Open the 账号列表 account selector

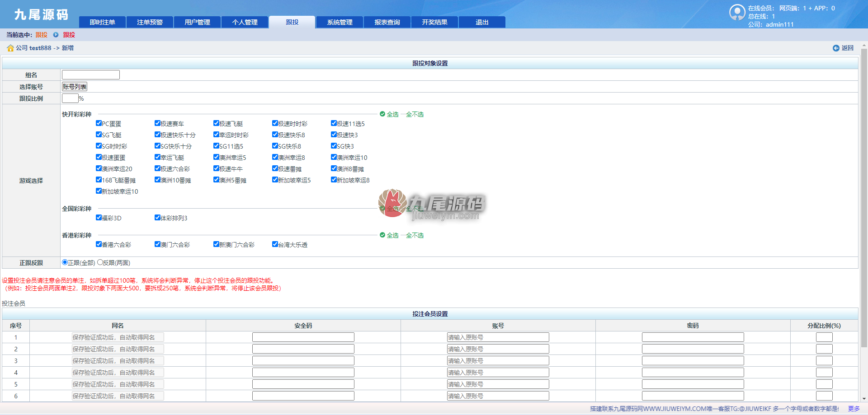75,87
